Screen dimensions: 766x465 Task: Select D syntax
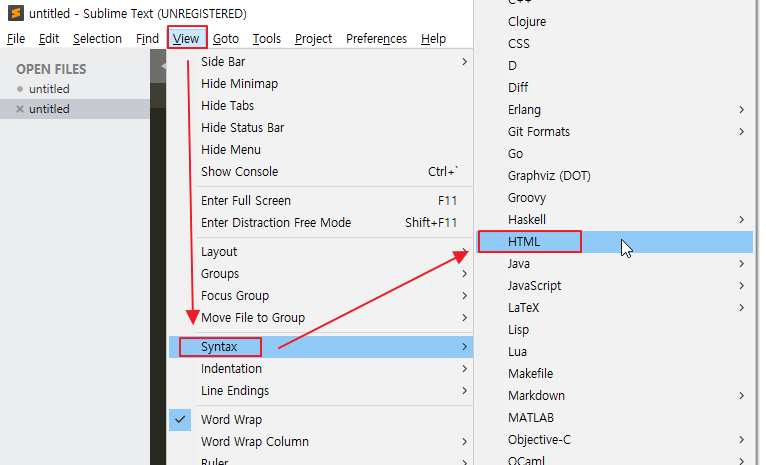615,65
